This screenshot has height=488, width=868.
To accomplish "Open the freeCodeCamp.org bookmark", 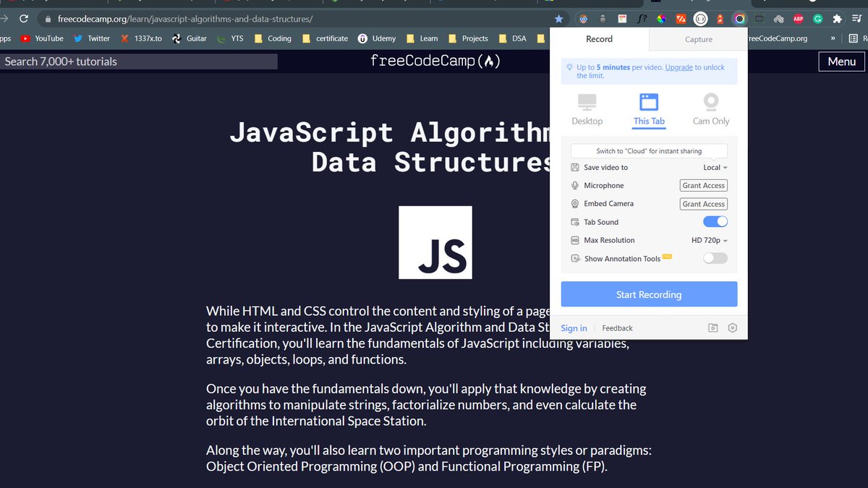I will click(776, 38).
